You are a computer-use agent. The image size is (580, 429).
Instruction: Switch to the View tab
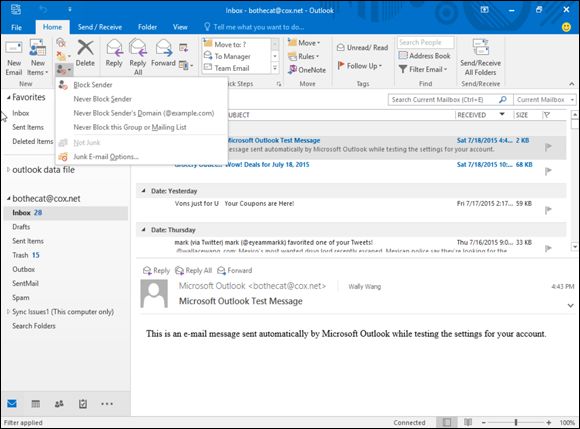click(x=180, y=27)
